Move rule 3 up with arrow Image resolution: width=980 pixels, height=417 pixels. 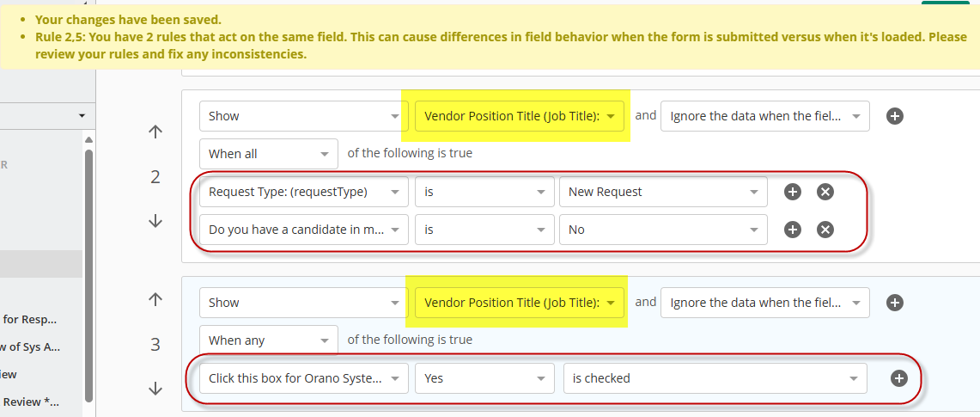point(155,299)
